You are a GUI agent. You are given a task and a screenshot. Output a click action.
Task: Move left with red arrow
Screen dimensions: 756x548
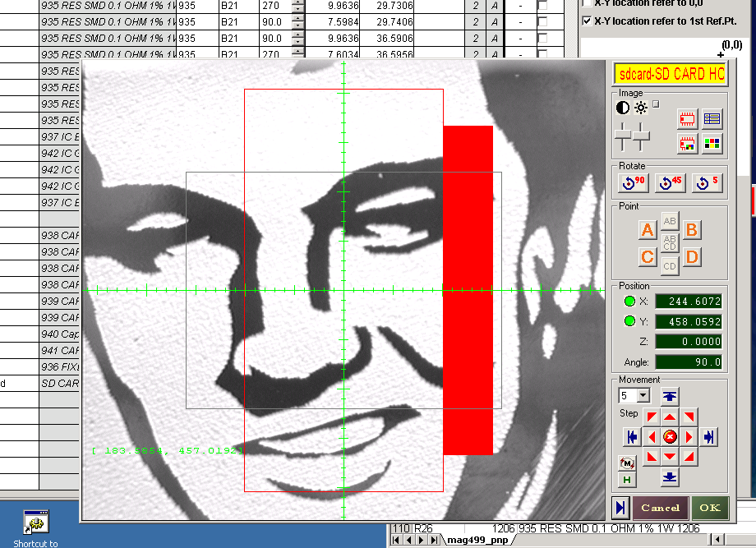point(652,437)
